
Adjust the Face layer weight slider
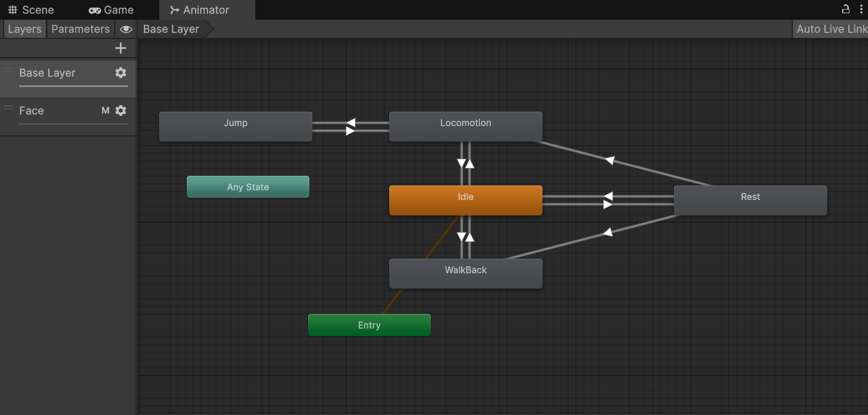pos(73,124)
